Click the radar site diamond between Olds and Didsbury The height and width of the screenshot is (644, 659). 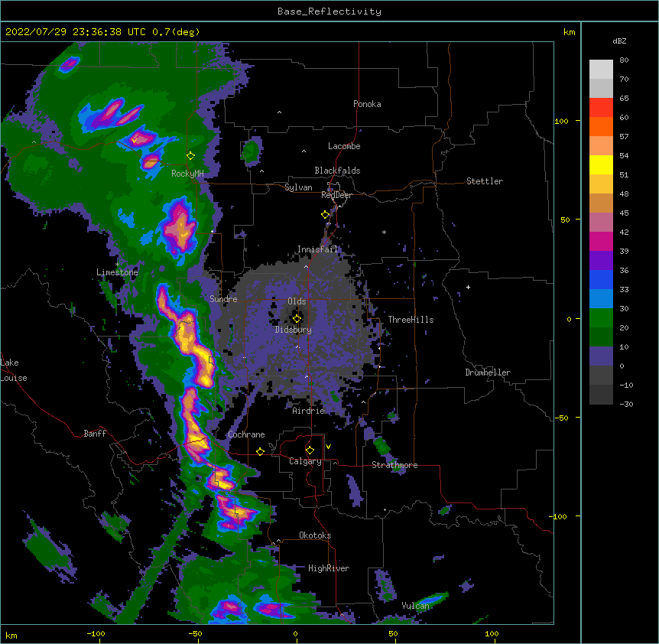297,319
